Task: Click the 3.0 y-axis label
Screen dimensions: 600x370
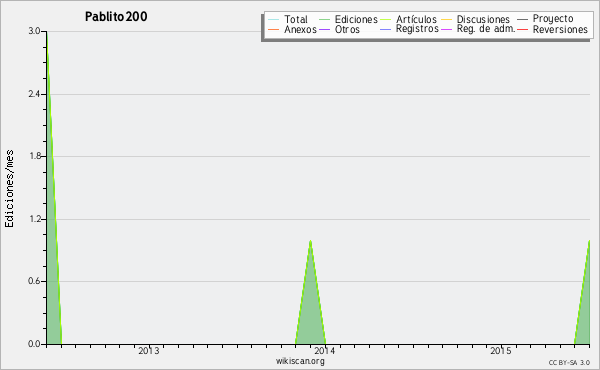Action: (x=34, y=31)
